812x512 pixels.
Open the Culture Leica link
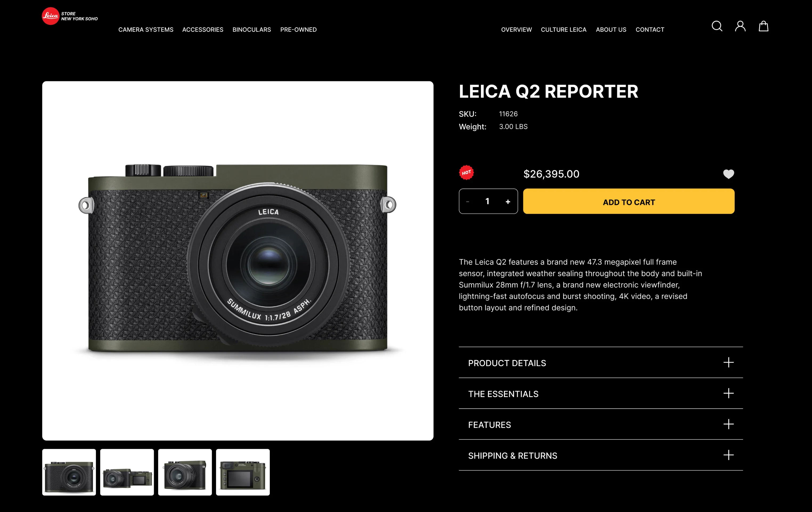[x=564, y=30]
